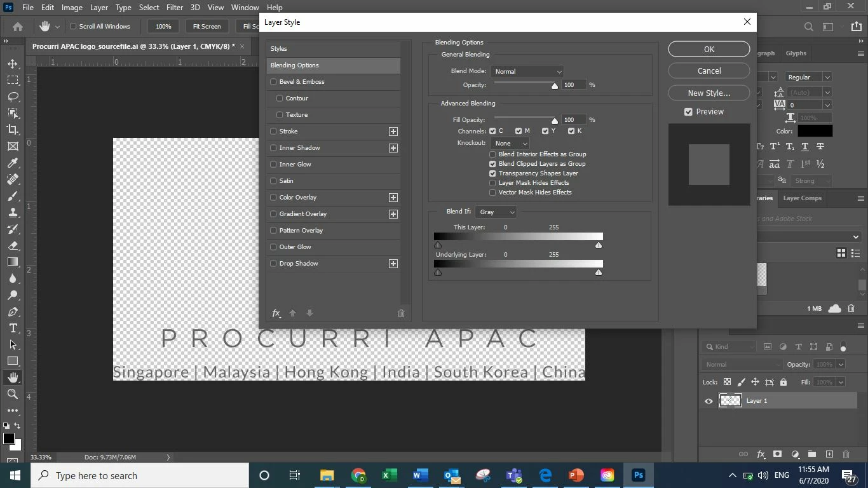Open Google Chrome from the taskbar
868x488 pixels.
coord(359,475)
